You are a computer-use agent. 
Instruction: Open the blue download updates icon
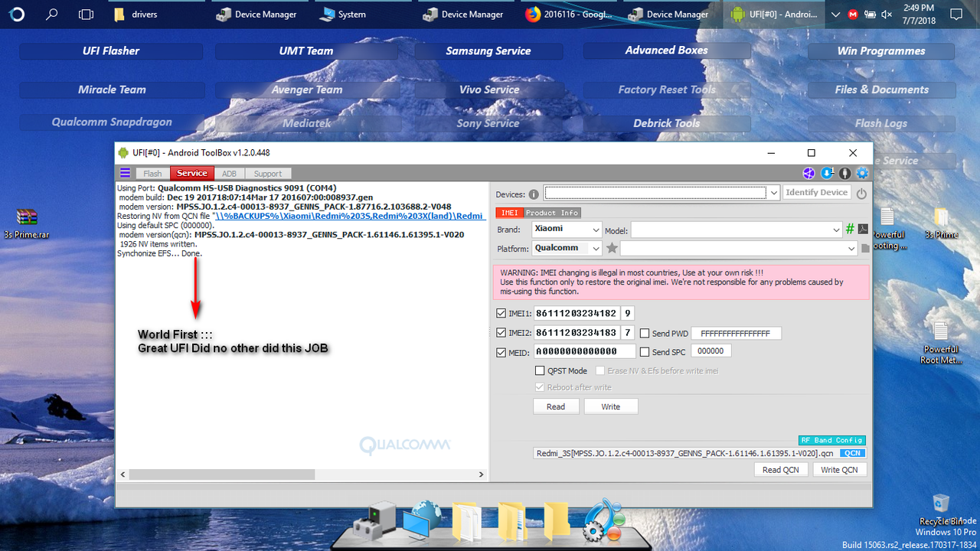(827, 174)
